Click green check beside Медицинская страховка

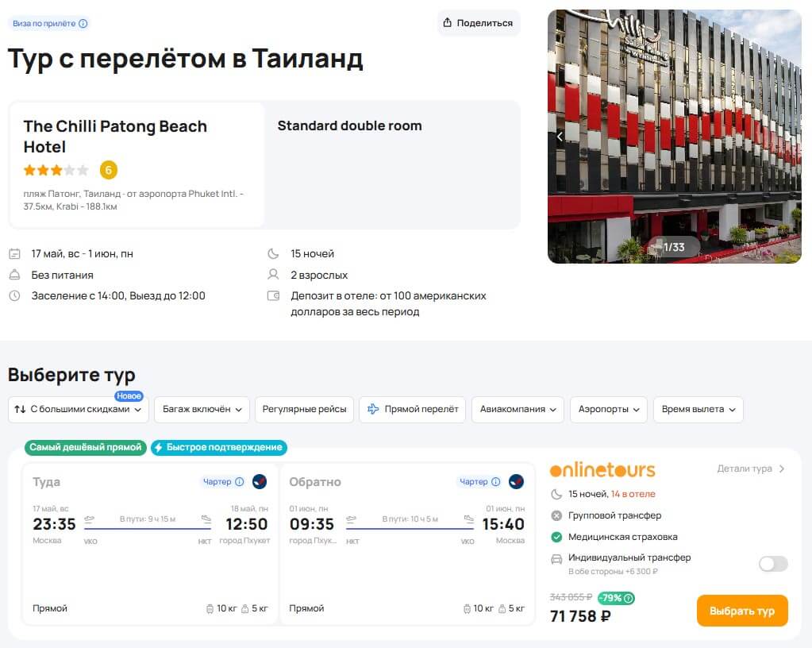click(x=556, y=537)
